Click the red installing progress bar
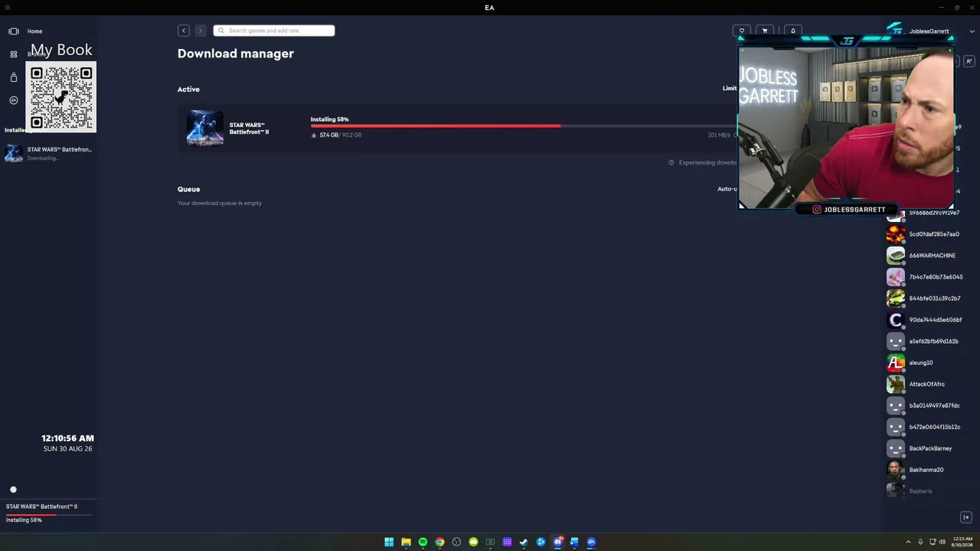This screenshot has height=551, width=980. click(436, 126)
